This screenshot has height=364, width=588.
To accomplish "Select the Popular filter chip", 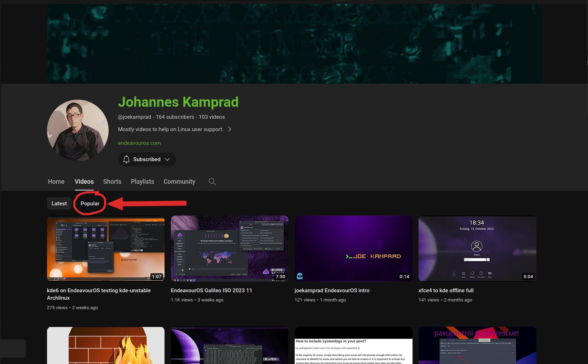I will (90, 204).
